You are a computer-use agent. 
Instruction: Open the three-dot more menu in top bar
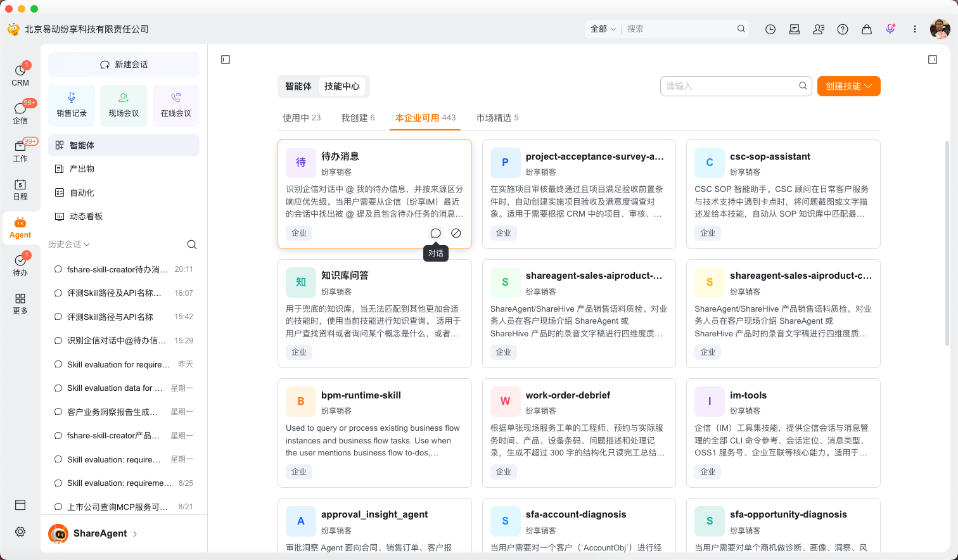click(x=915, y=29)
